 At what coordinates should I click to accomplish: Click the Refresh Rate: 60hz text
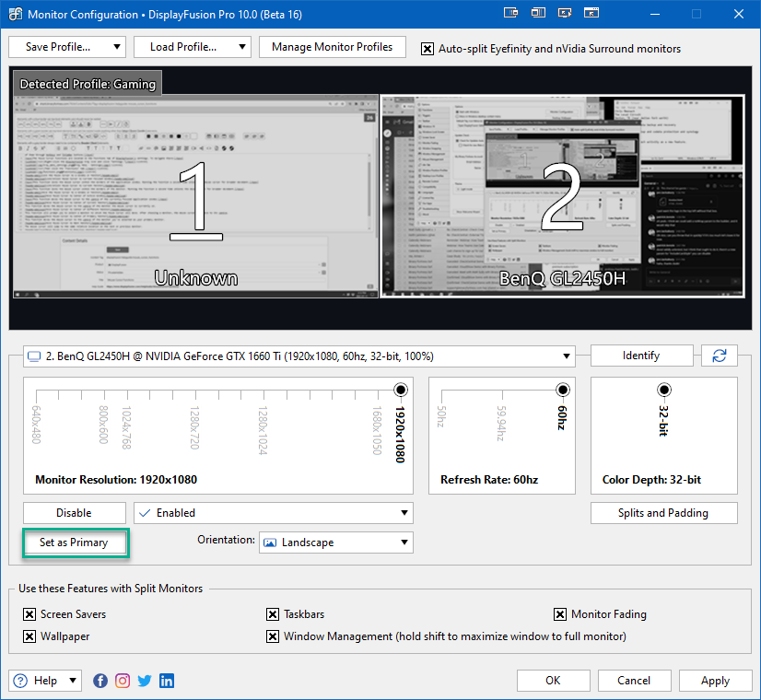[x=489, y=480]
